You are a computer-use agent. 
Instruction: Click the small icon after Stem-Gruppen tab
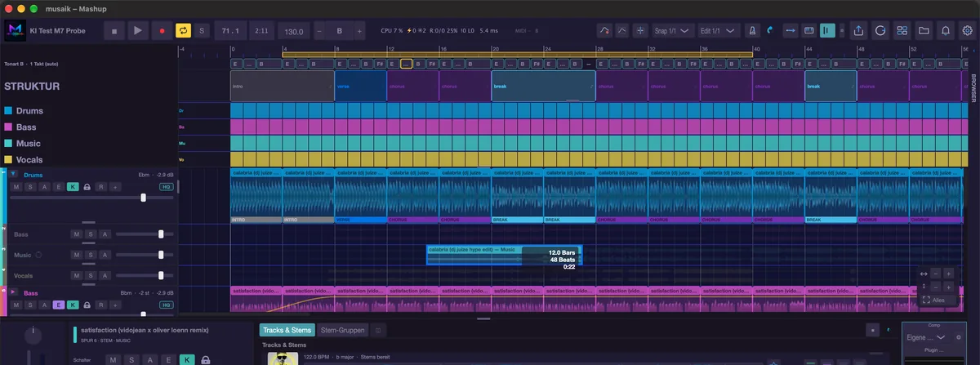(378, 330)
